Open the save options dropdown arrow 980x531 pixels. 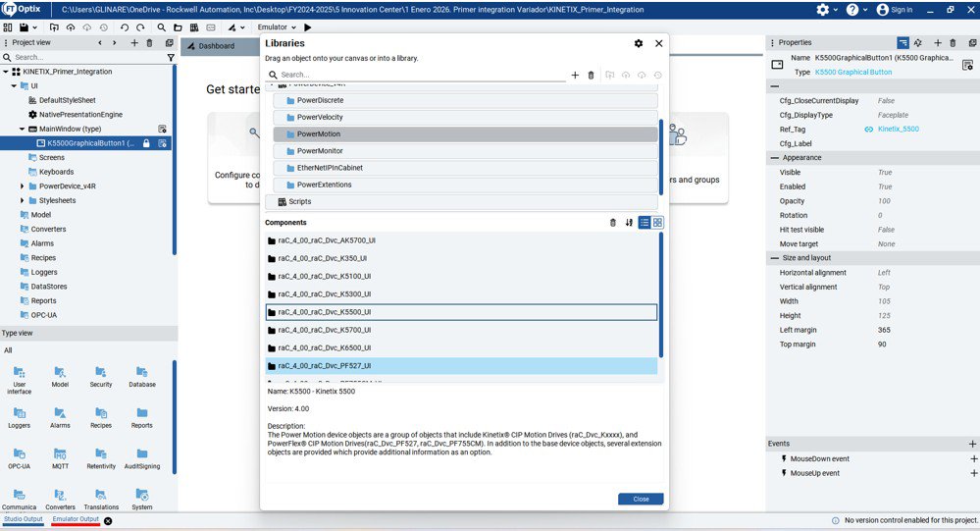click(35, 27)
